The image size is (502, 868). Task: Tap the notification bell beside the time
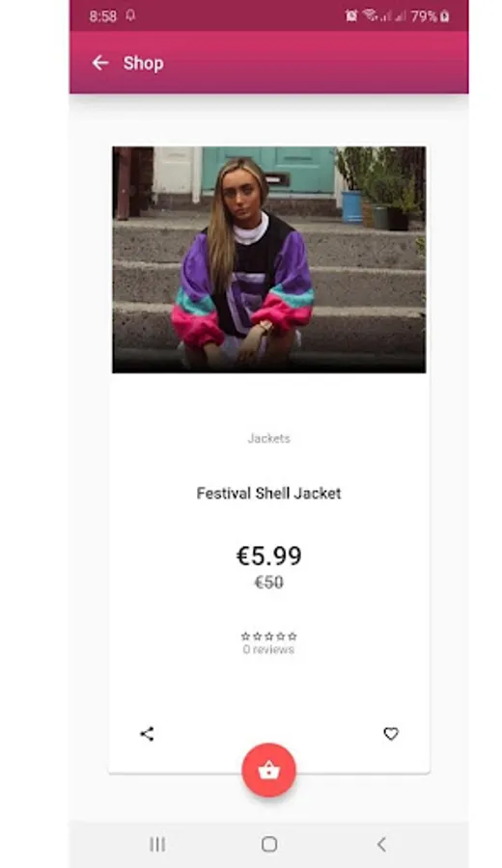click(130, 14)
